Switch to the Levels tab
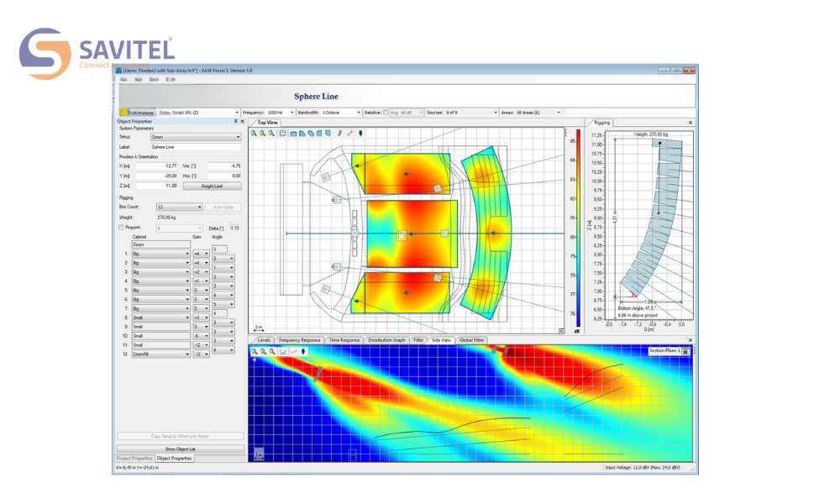Image resolution: width=840 pixels, height=504 pixels. 264,340
